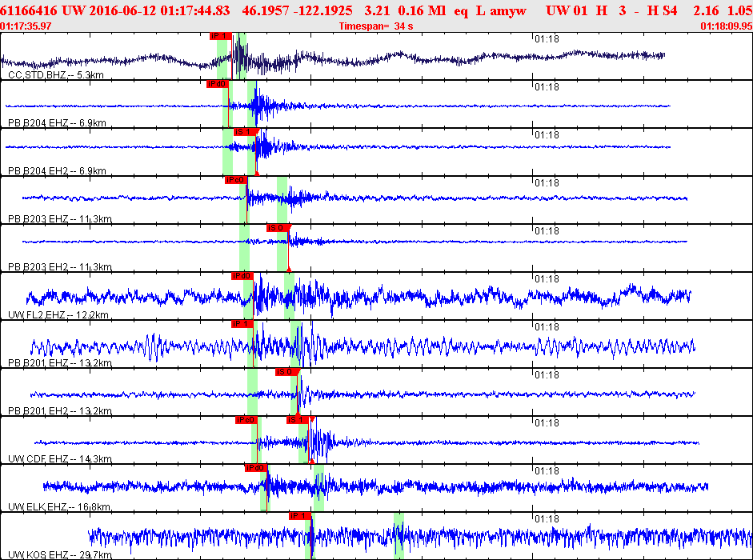Click the start time 01:17:35.97 label
The image size is (753, 560).
point(26,26)
